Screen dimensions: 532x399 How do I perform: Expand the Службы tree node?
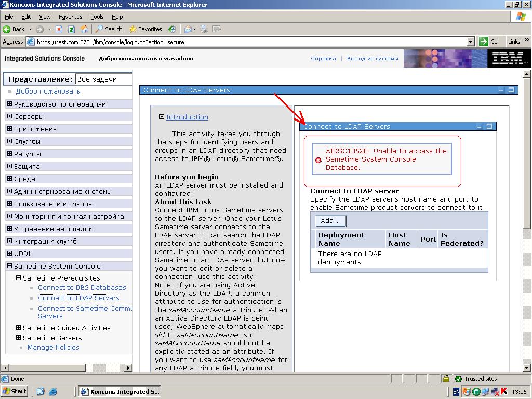pyautogui.click(x=10, y=141)
